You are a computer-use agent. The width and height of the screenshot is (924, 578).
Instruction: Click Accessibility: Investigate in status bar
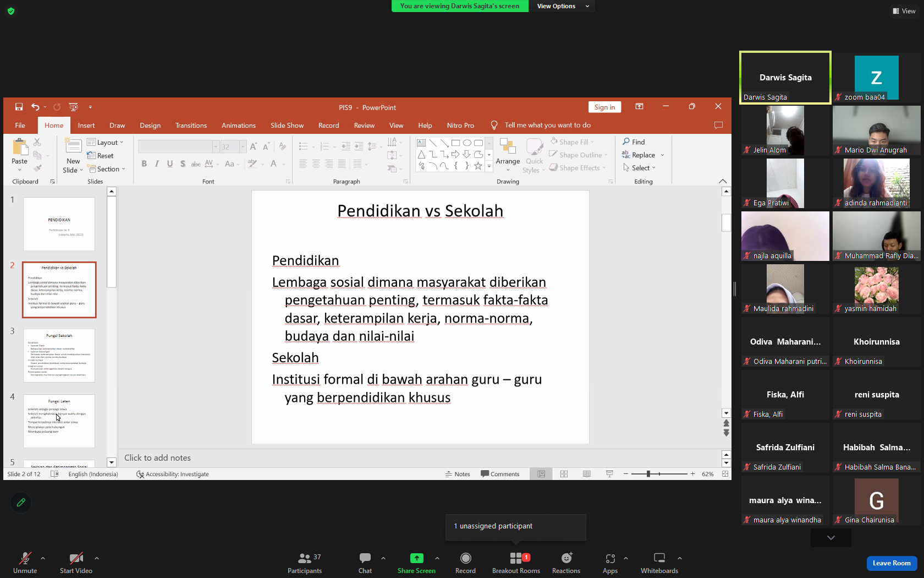click(173, 474)
